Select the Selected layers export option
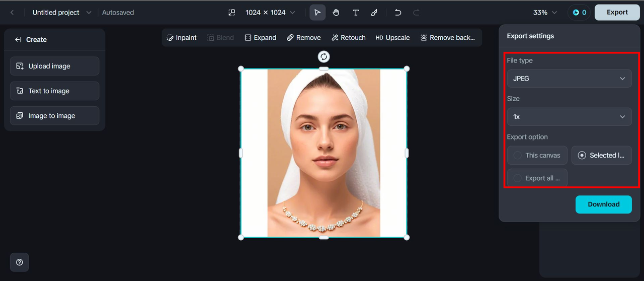The width and height of the screenshot is (644, 281). (x=601, y=155)
